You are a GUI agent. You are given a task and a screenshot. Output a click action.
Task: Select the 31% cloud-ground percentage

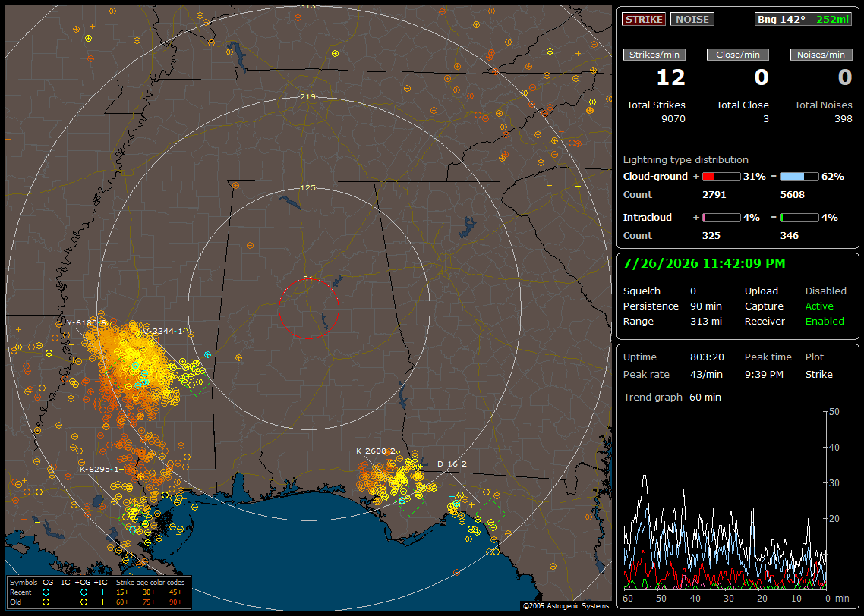[x=755, y=177]
